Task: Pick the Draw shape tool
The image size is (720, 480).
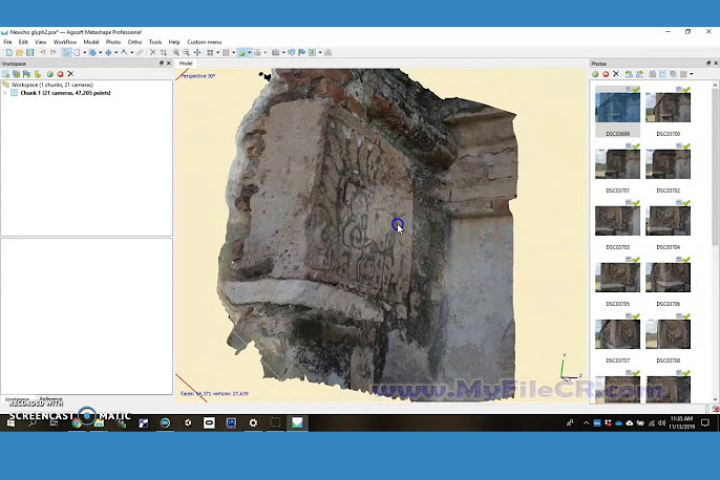Action: [124, 53]
